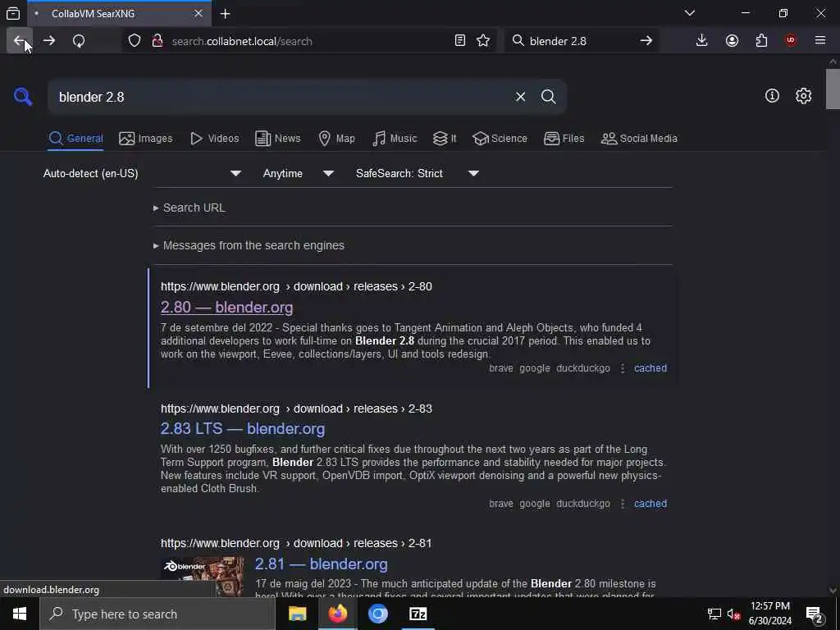This screenshot has width=840, height=630.
Task: Open the Firefox hamburger application menu
Action: (x=819, y=41)
